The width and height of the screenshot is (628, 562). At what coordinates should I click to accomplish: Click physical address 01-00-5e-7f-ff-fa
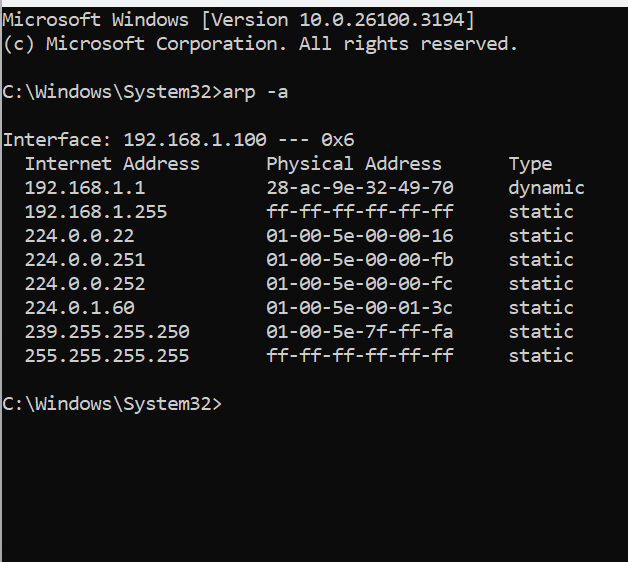(x=360, y=332)
